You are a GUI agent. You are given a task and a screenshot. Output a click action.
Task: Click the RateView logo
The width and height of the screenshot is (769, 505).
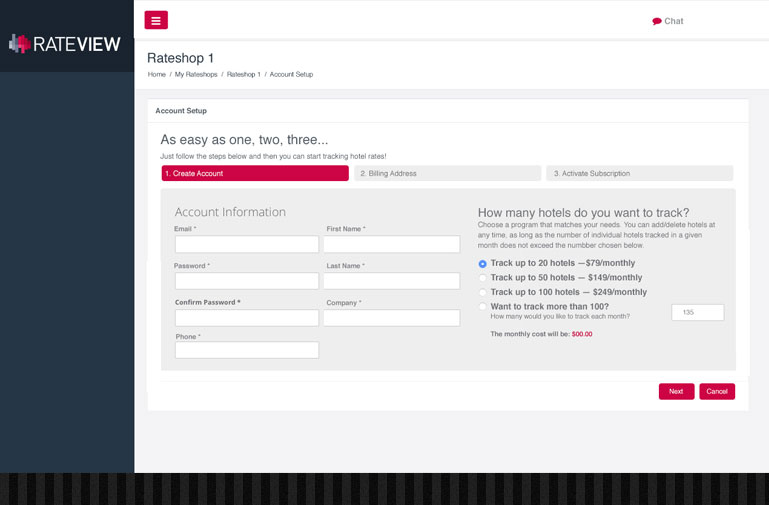coord(65,44)
